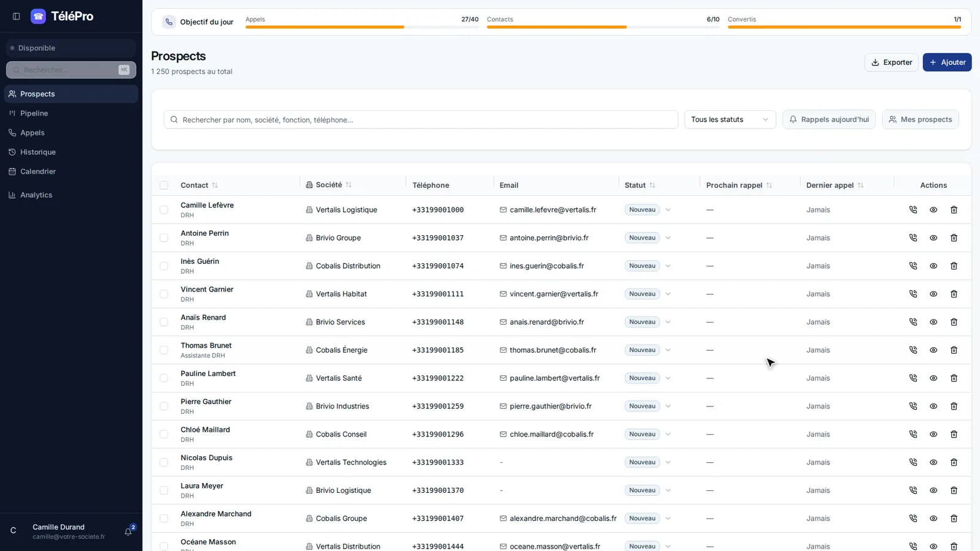Viewport: 980px width, 551px height.
Task: Call Inès Guérin using the phone icon
Action: 913,266
